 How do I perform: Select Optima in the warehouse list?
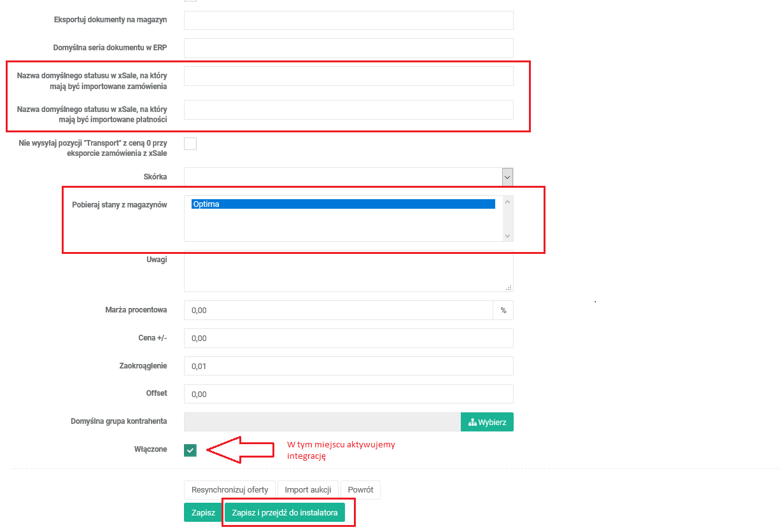point(342,204)
